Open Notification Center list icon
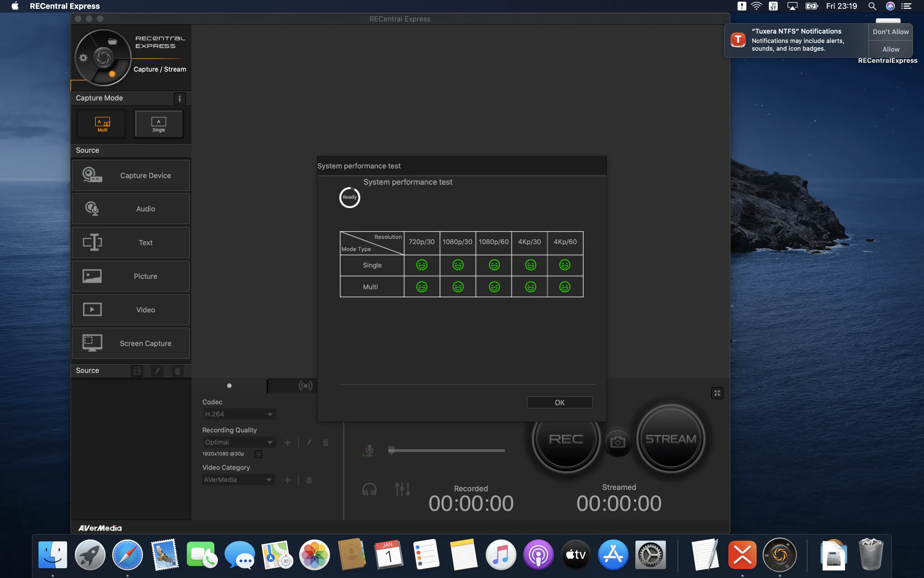Screen dimensions: 924x578 coord(906,6)
